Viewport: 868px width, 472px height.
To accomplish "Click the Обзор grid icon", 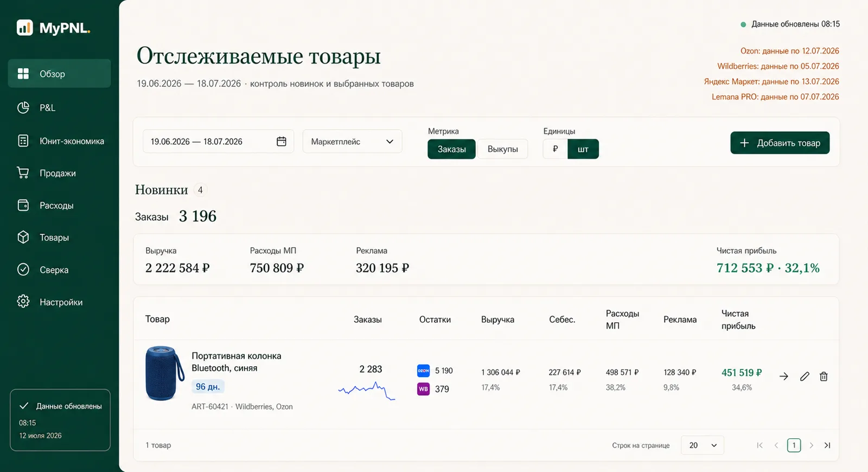I will click(23, 73).
